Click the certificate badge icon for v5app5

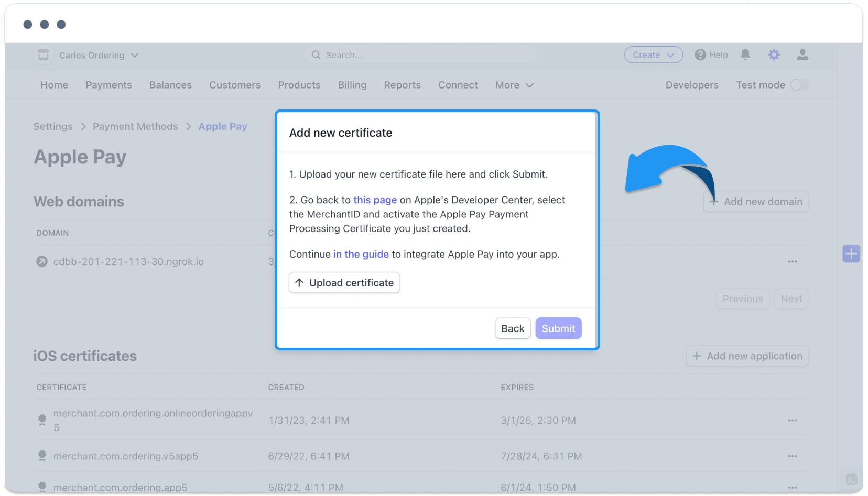click(42, 456)
